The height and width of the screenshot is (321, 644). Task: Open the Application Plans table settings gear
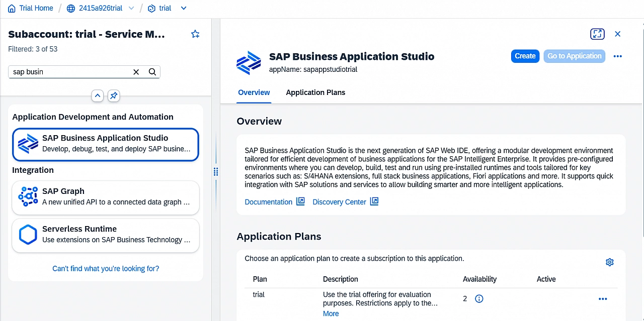[610, 262]
